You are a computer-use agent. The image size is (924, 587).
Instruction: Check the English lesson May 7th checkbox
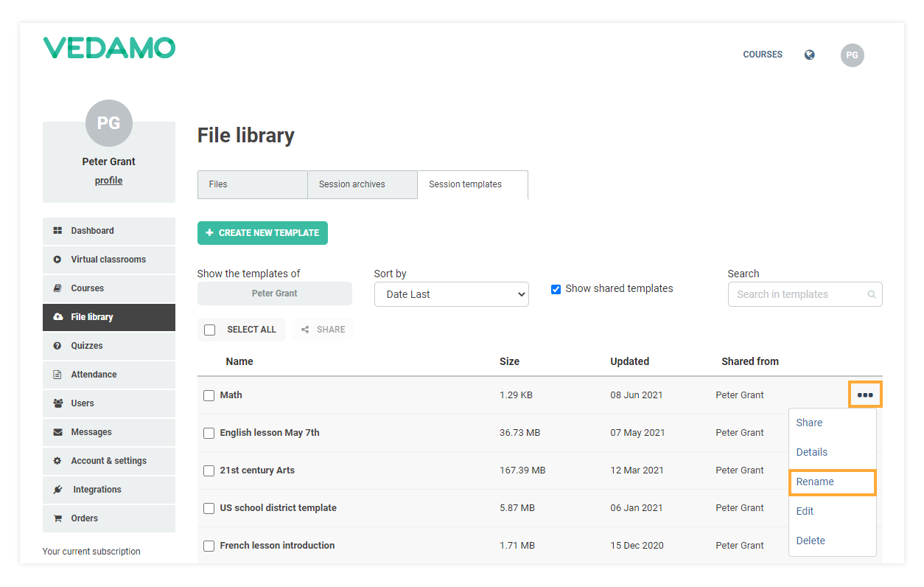click(209, 433)
